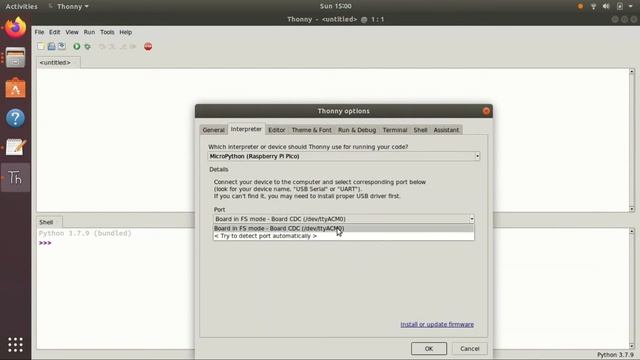Click the OK button
This screenshot has width=640, height=360.
pyautogui.click(x=429, y=349)
